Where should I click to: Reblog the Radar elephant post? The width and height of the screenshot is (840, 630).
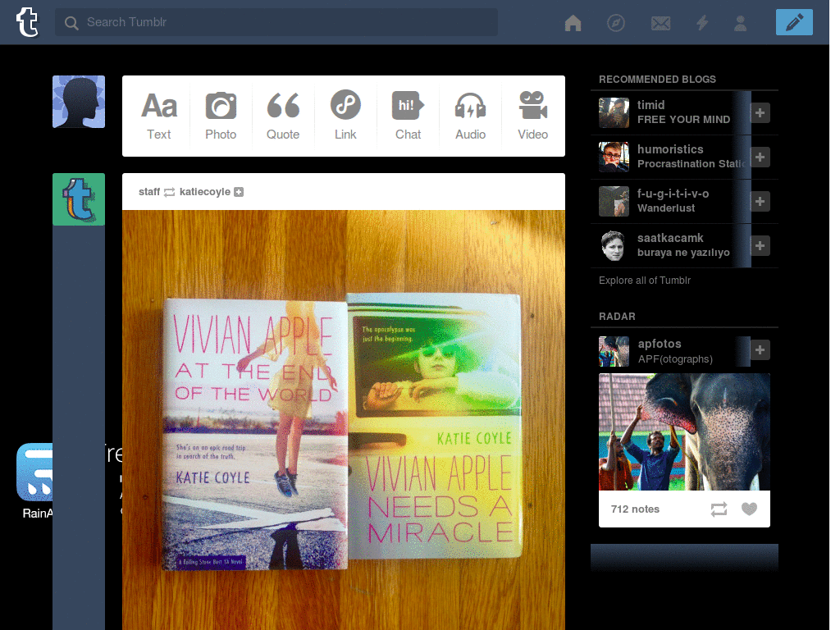point(719,509)
